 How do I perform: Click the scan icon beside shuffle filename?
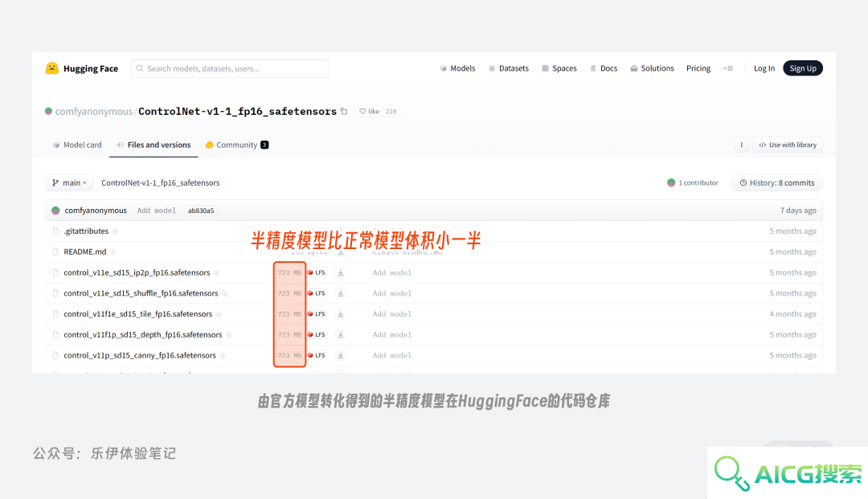coord(224,294)
